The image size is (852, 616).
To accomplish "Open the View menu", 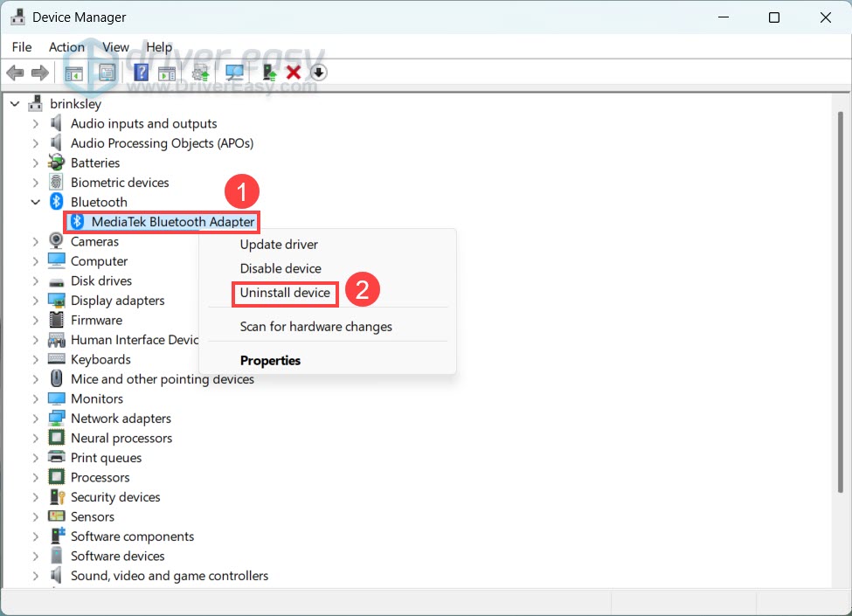I will click(115, 47).
